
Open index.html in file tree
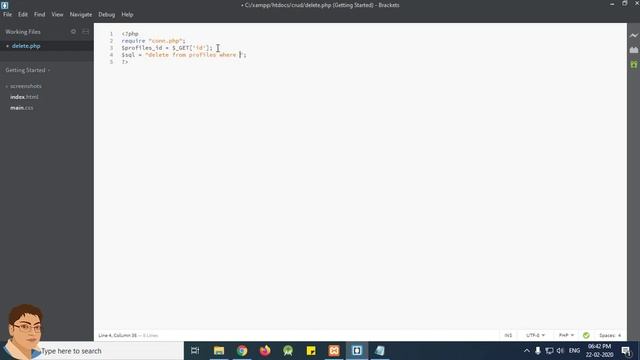[24, 97]
